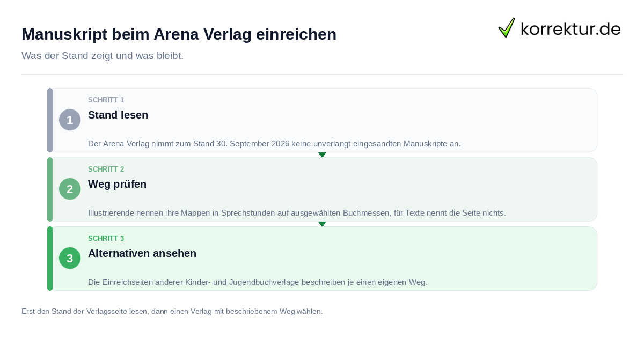Click the heading 'Manuskript beim Arena Verlag einreichen'
This screenshot has width=644, height=338.
pyautogui.click(x=179, y=34)
